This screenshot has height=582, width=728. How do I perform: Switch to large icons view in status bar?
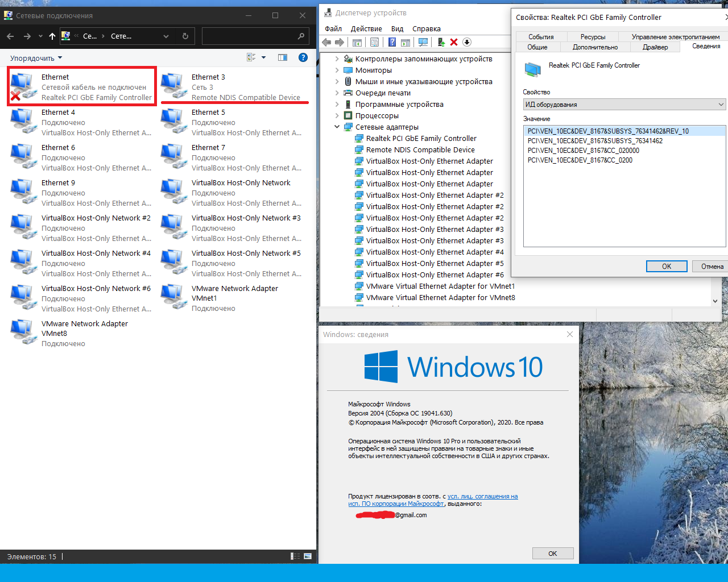pyautogui.click(x=308, y=556)
